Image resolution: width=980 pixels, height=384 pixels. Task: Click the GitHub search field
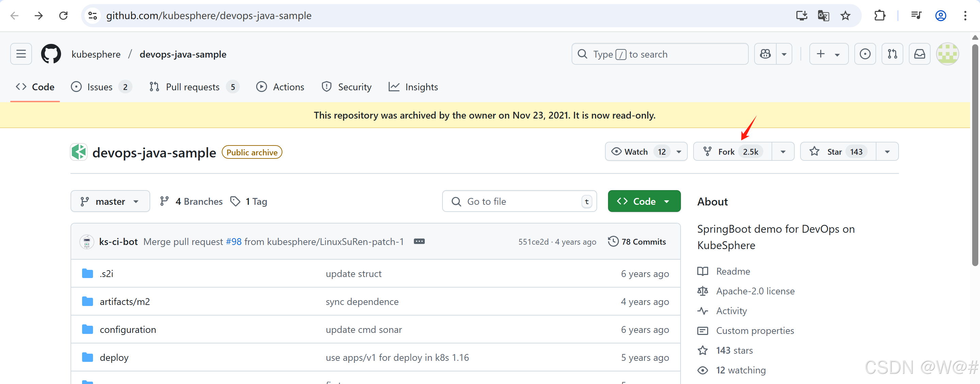click(x=660, y=54)
